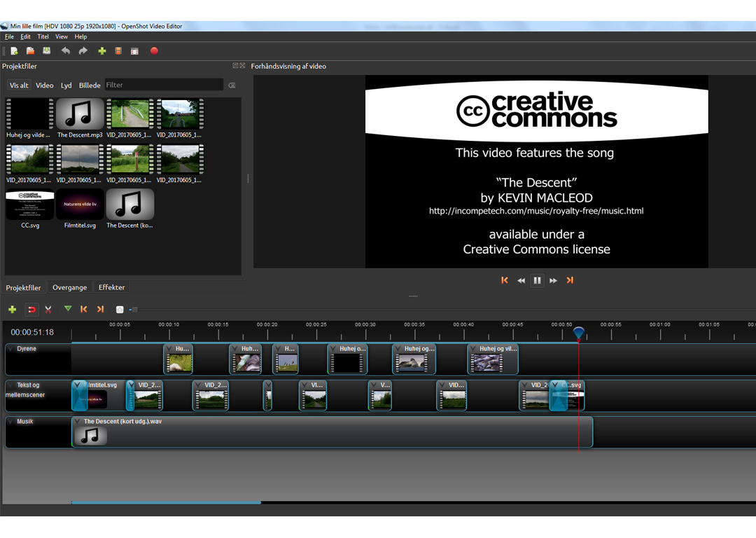Filter project files by Video
This screenshot has width=756, height=538.
[44, 85]
